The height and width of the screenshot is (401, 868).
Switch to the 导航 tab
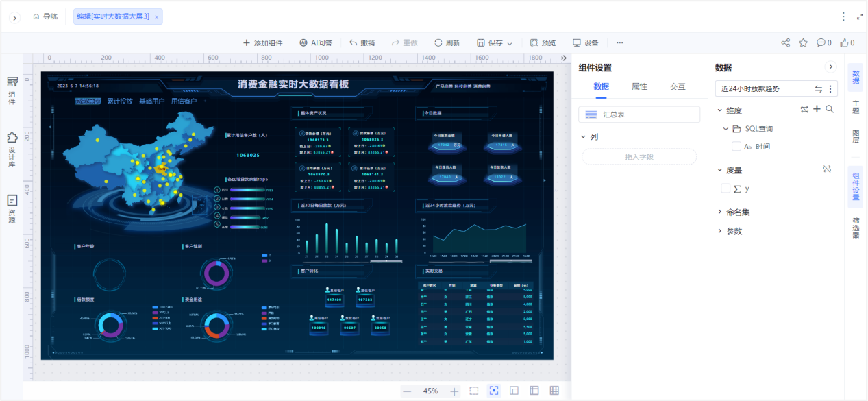pos(45,16)
